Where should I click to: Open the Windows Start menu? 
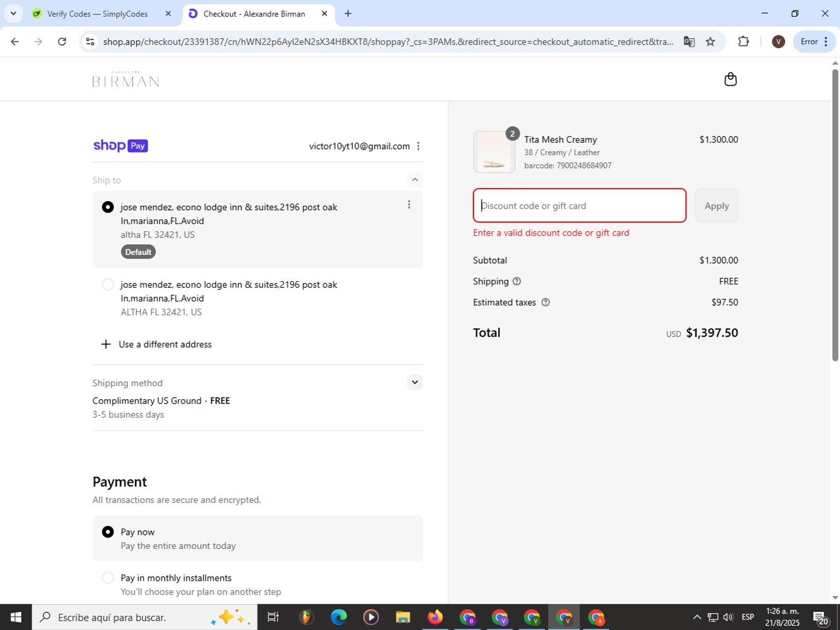click(16, 617)
